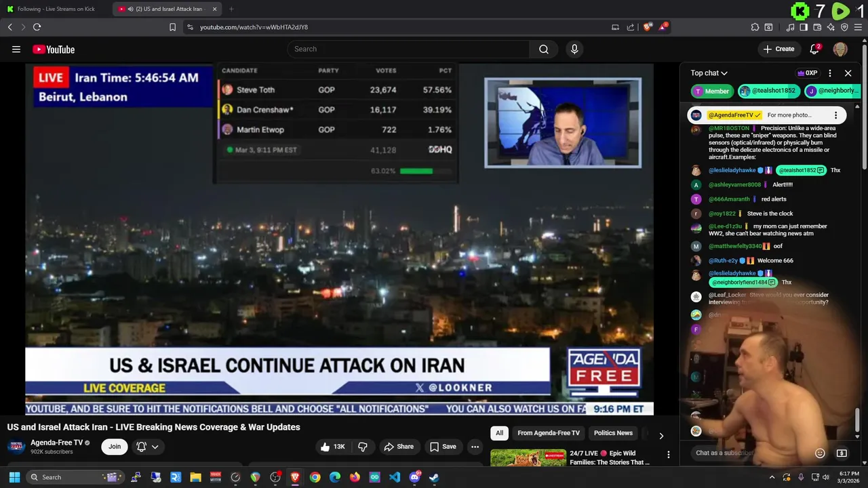The height and width of the screenshot is (488, 868).
Task: Click the Create button
Action: [x=778, y=49]
